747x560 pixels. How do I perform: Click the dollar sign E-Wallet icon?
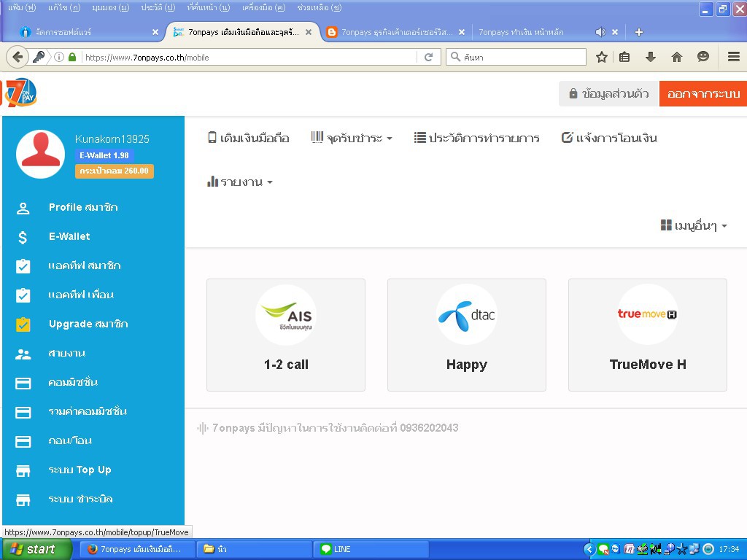pos(23,237)
